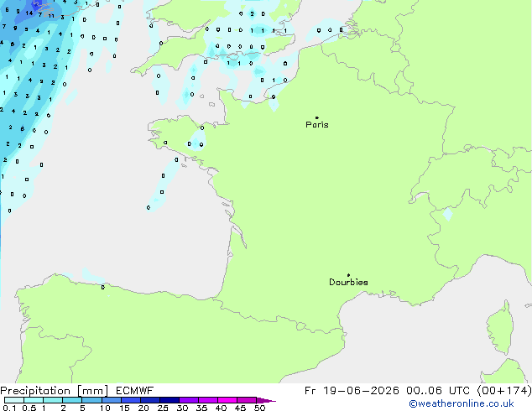Click the legend value '25'

163,408
